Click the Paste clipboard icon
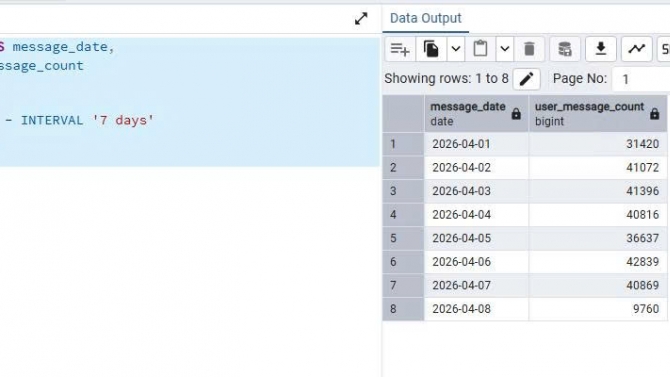 [480, 49]
